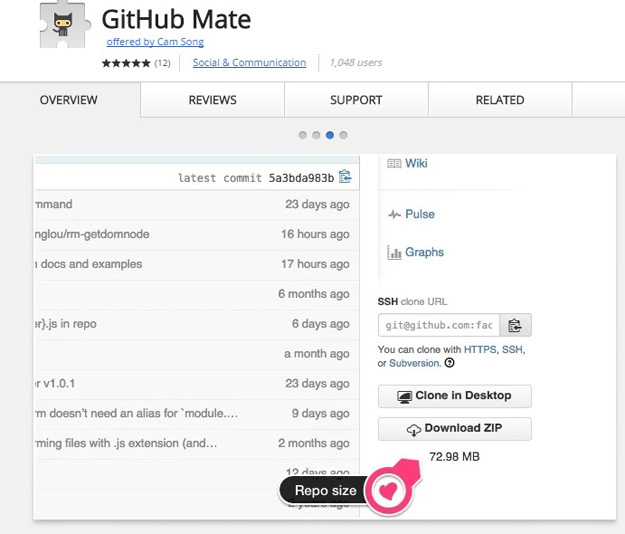Copy SSH clone URL clipboard button
625x534 pixels.
pyautogui.click(x=515, y=325)
